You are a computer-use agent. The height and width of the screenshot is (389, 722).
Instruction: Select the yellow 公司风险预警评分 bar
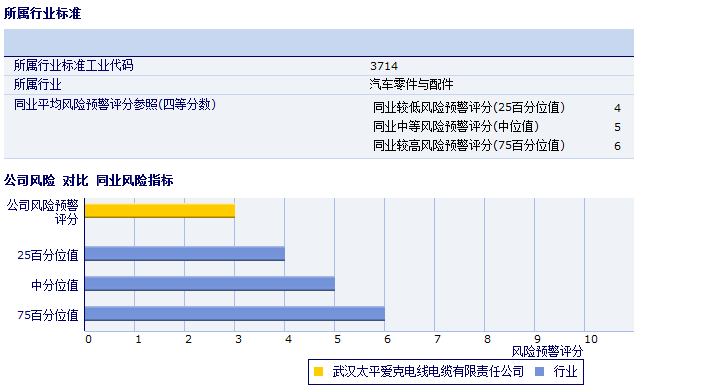(x=160, y=211)
